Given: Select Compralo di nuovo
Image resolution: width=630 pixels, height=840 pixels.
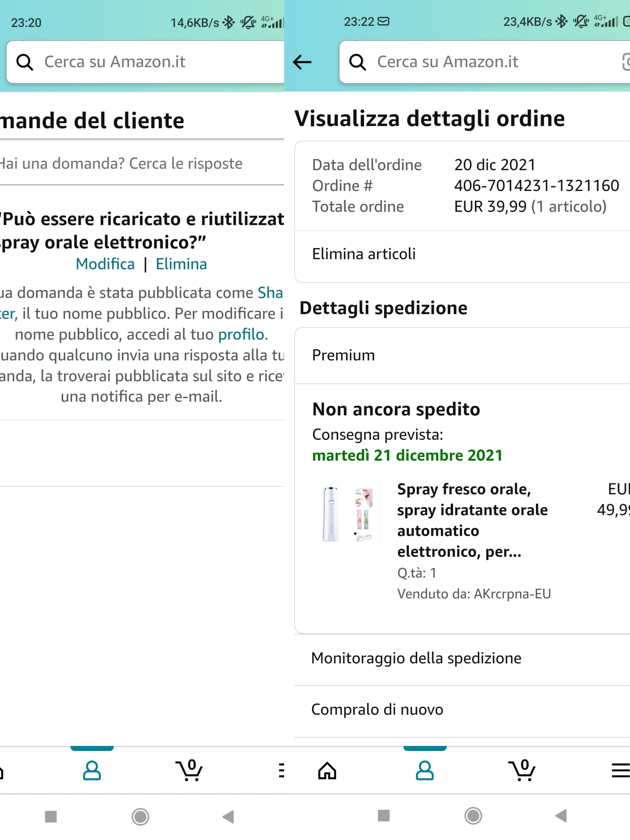Looking at the screenshot, I should pyautogui.click(x=377, y=709).
